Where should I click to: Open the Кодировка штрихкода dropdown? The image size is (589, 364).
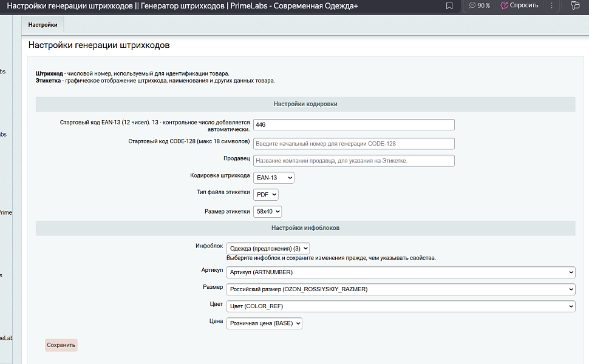[273, 178]
